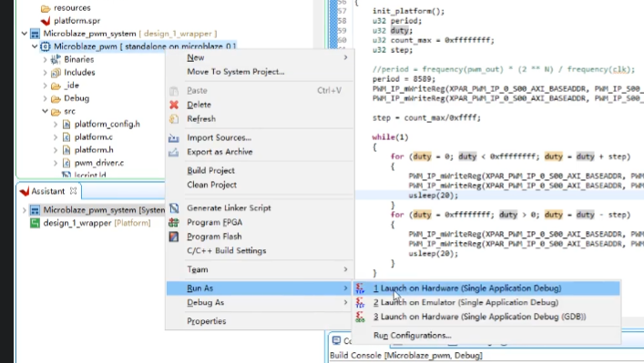Click the usleep(20) line in first loop
Image resolution: width=644 pixels, height=363 pixels.
(433, 196)
